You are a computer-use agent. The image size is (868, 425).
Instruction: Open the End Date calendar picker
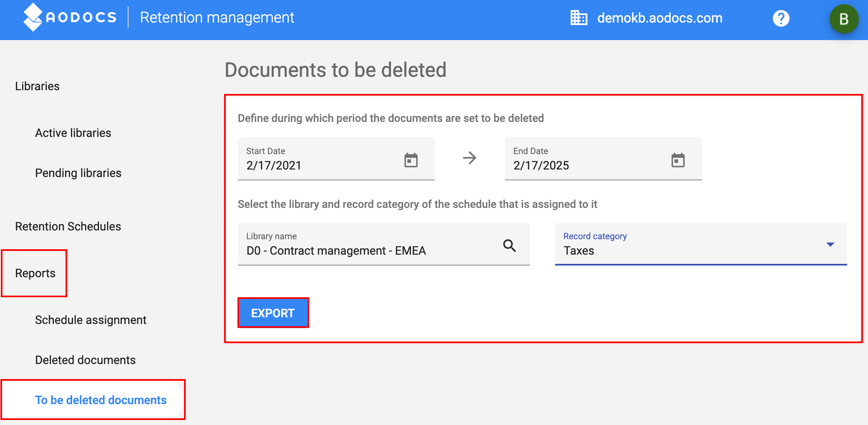[678, 160]
